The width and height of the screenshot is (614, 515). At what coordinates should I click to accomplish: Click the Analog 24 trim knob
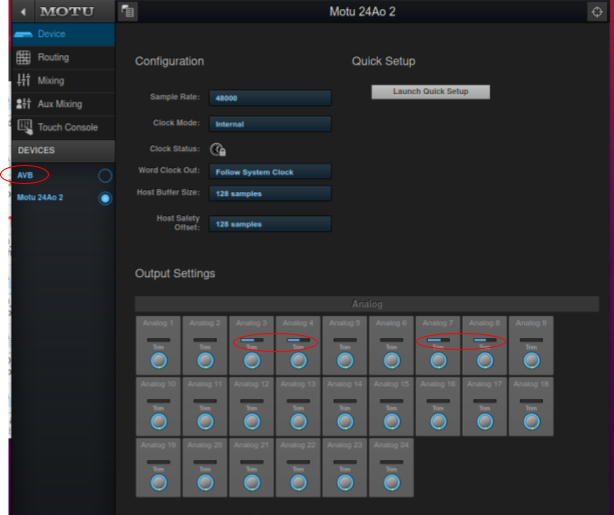pyautogui.click(x=392, y=483)
